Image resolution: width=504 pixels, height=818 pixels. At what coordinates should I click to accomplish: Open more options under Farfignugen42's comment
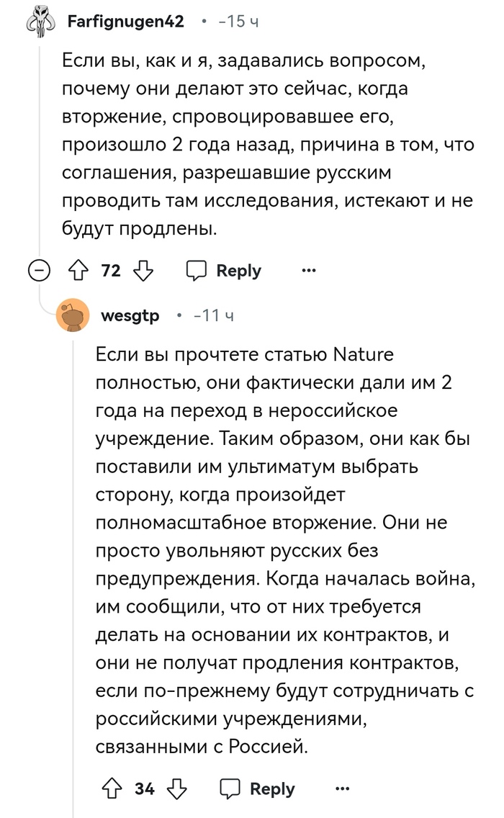309,271
